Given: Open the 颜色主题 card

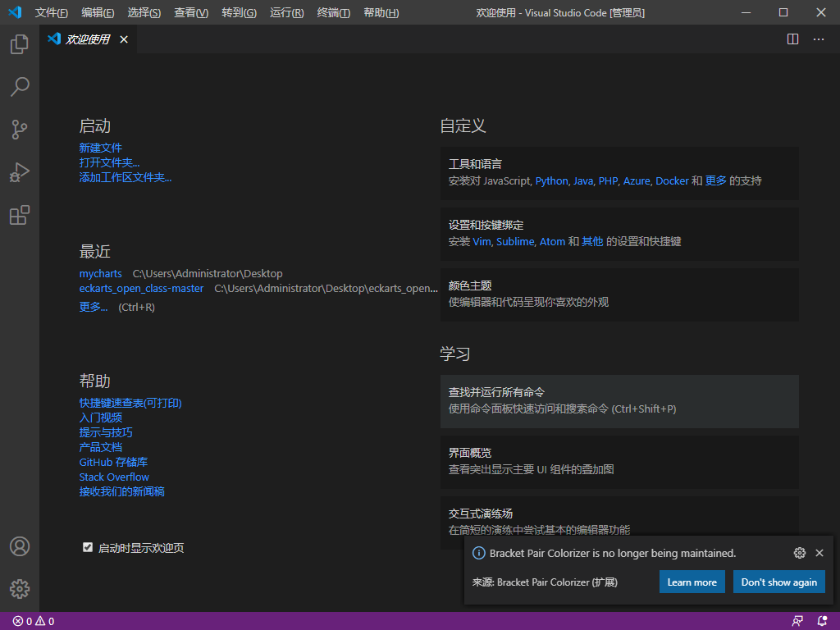Looking at the screenshot, I should coord(619,294).
